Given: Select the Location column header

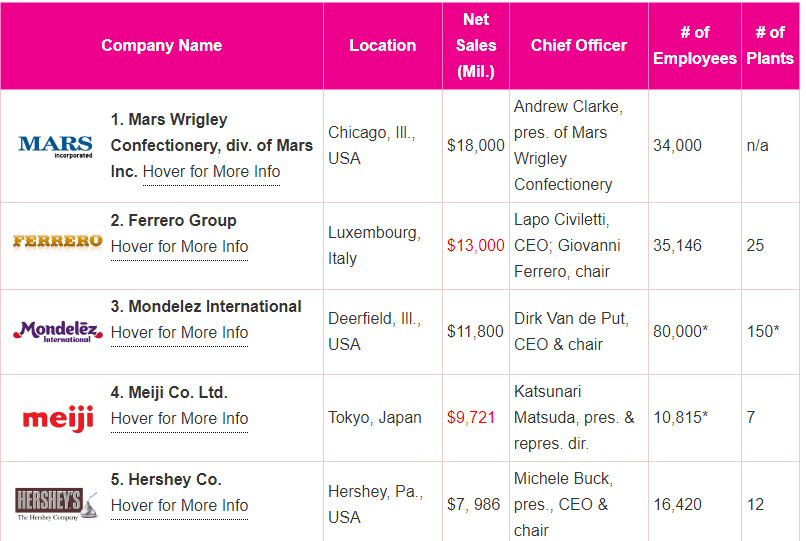Looking at the screenshot, I should [382, 46].
